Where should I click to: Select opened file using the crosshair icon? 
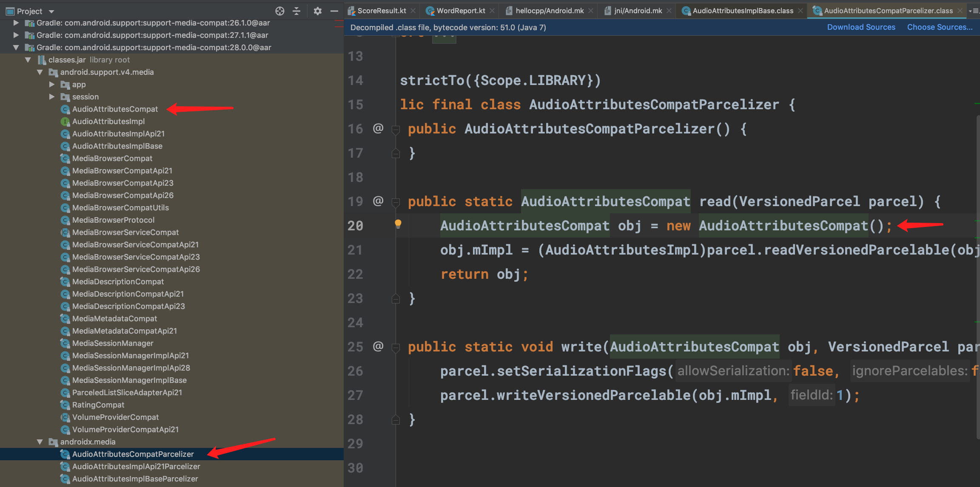280,11
